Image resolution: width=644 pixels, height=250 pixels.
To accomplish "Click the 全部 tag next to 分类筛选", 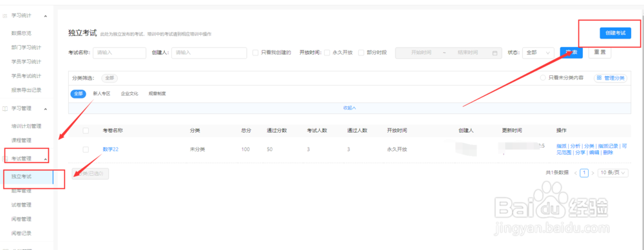I will pyautogui.click(x=109, y=78).
